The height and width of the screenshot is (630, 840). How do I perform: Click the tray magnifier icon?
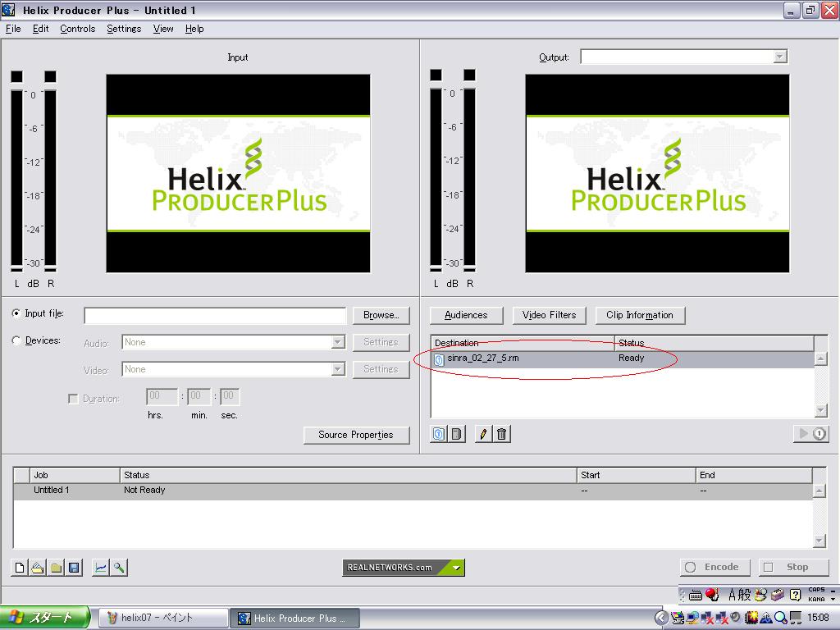(781, 619)
